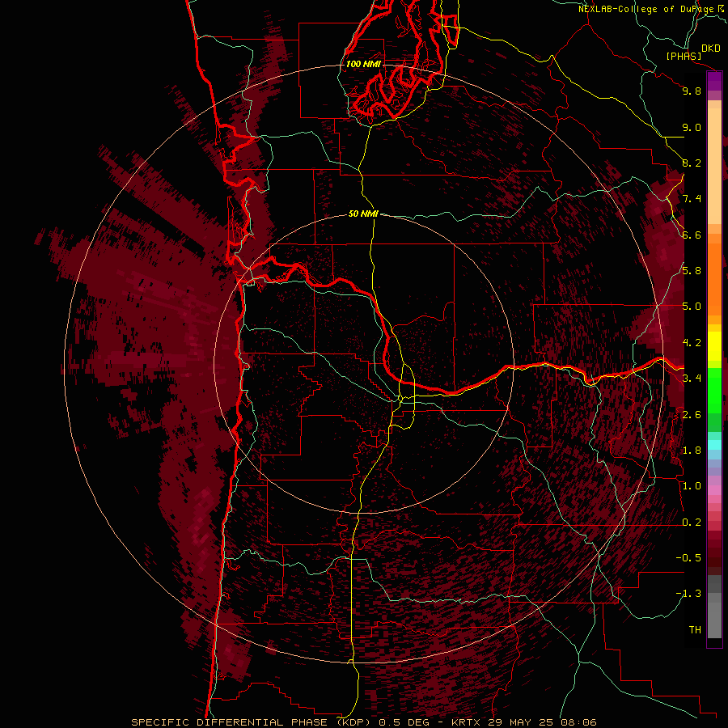Click the cyan segment of the color bar
The height and width of the screenshot is (728, 728).
point(714,444)
